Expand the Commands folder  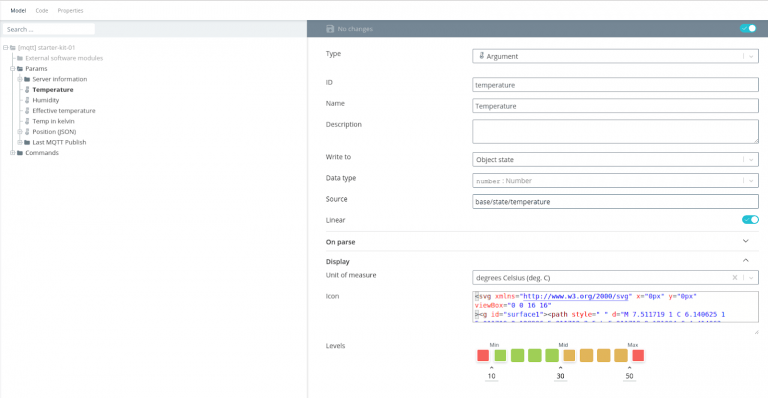13,153
